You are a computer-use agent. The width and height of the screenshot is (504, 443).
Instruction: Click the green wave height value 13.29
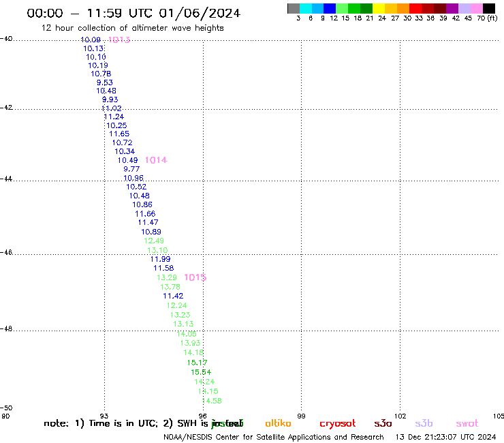(x=167, y=277)
